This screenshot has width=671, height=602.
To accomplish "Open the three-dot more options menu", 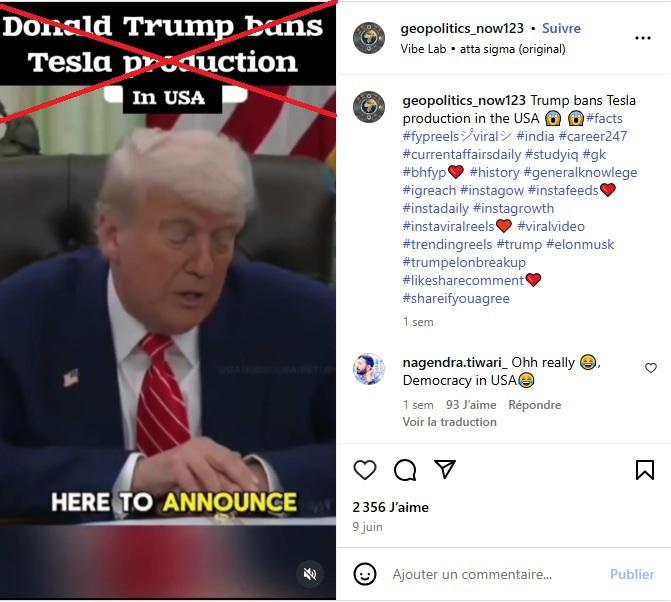I will point(643,38).
